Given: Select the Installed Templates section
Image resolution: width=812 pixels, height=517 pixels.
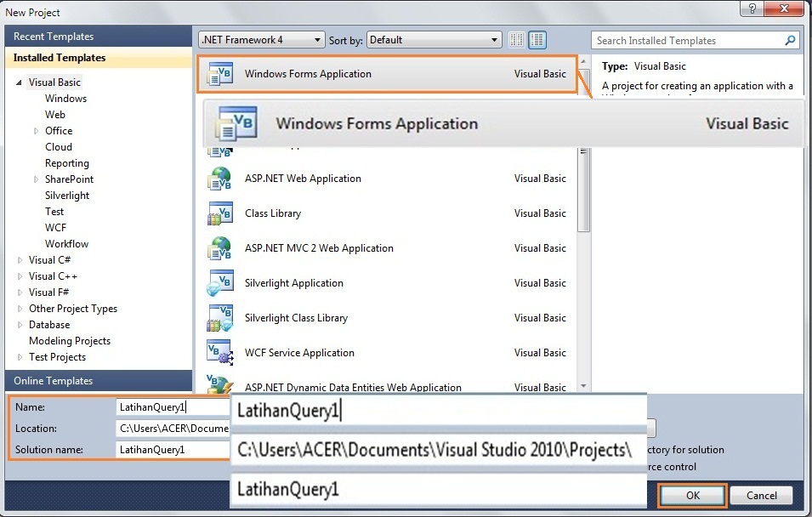Looking at the screenshot, I should tap(99, 58).
